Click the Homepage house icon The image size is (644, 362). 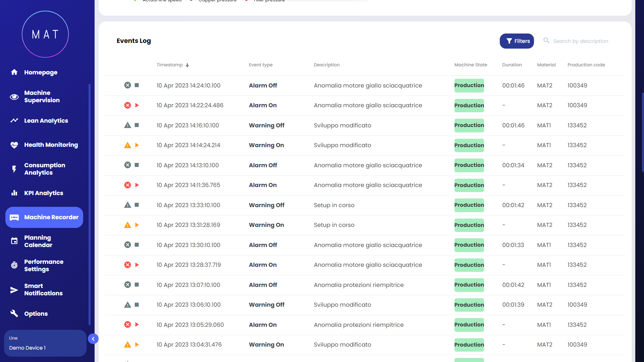14,72
